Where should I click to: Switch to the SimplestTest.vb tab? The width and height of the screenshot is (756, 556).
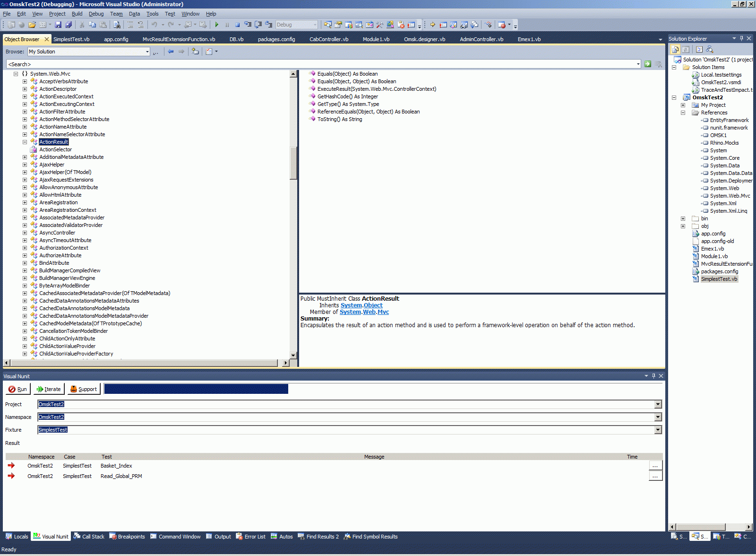coord(71,39)
